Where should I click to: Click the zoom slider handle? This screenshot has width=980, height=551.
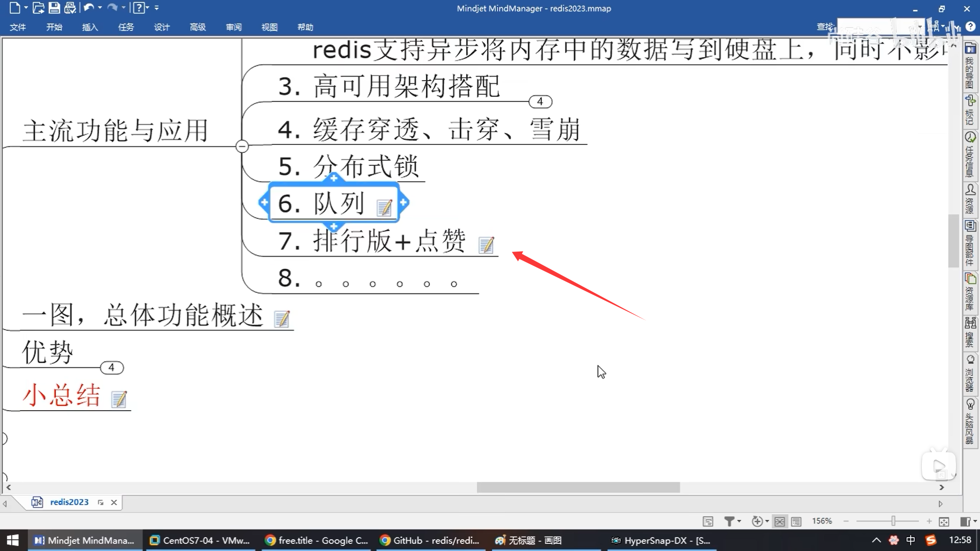pyautogui.click(x=893, y=521)
